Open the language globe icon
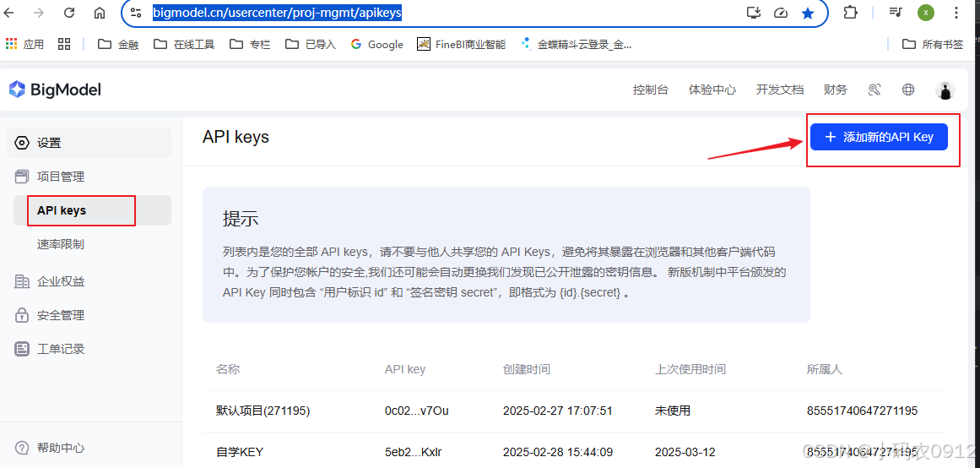The width and height of the screenshot is (980, 468). coord(908,90)
